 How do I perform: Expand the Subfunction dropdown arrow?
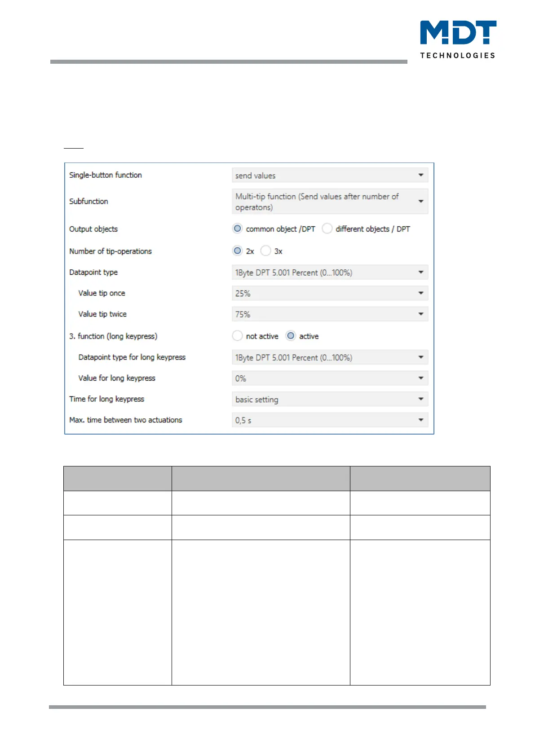(420, 202)
